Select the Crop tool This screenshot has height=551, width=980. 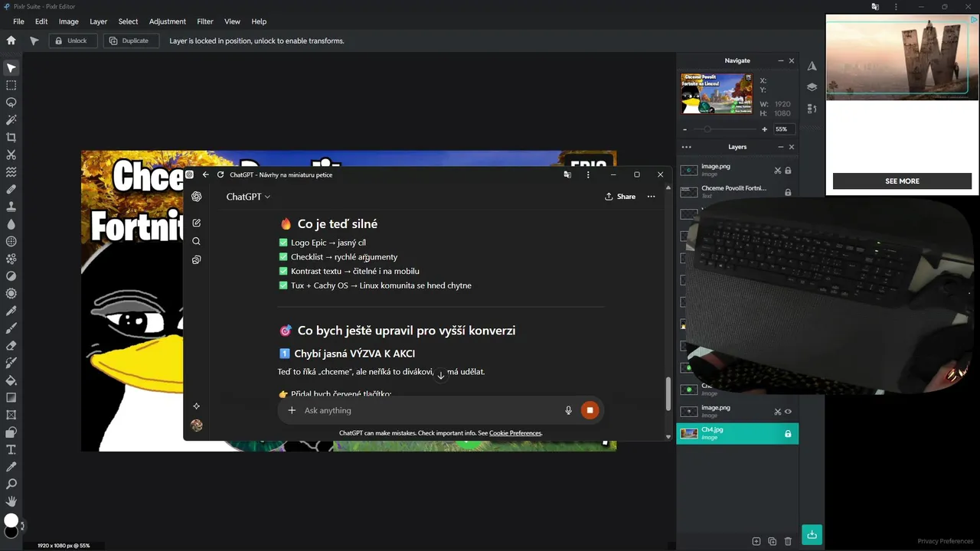click(11, 138)
